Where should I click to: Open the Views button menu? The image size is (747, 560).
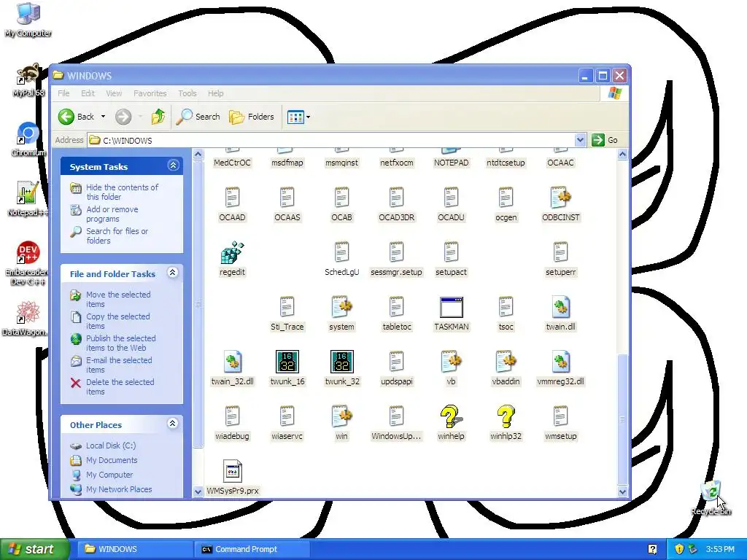pos(298,117)
